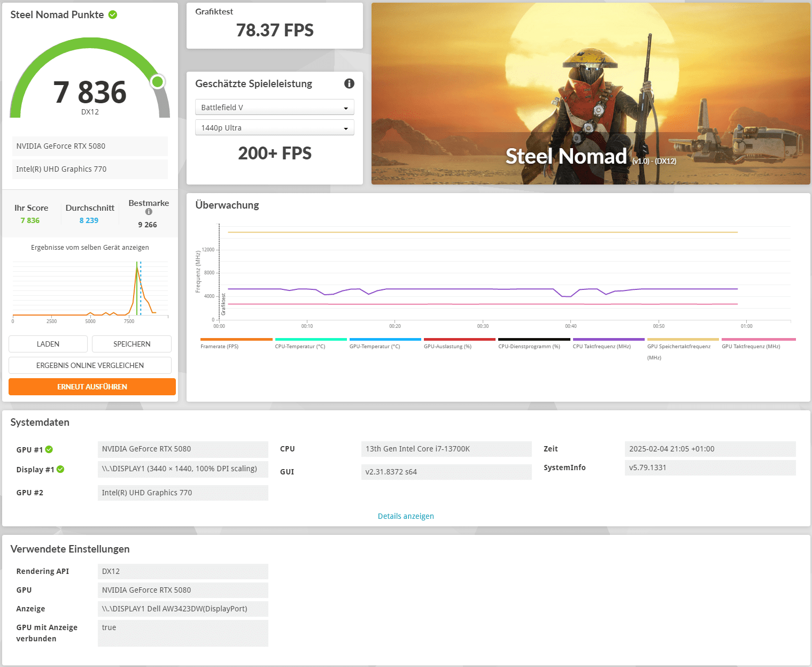Click the SystemInfo version v5.79.1331
Screen dimensions: 812x667
(710, 467)
